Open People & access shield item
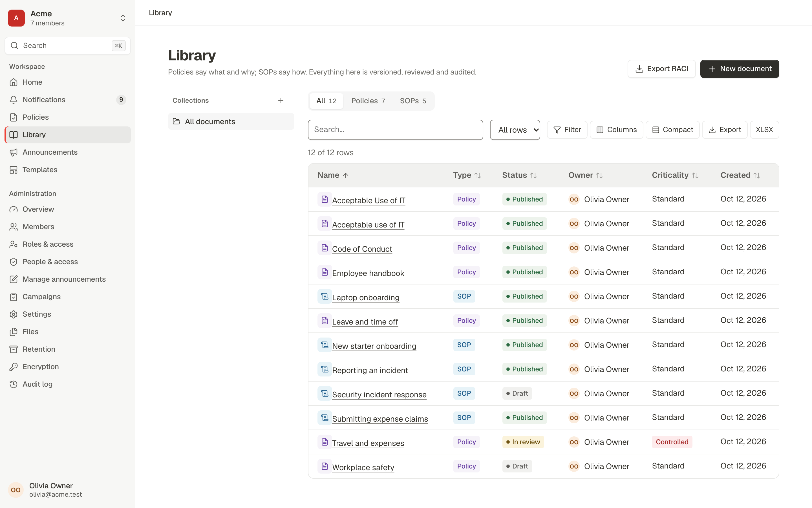The width and height of the screenshot is (812, 508). pos(67,262)
